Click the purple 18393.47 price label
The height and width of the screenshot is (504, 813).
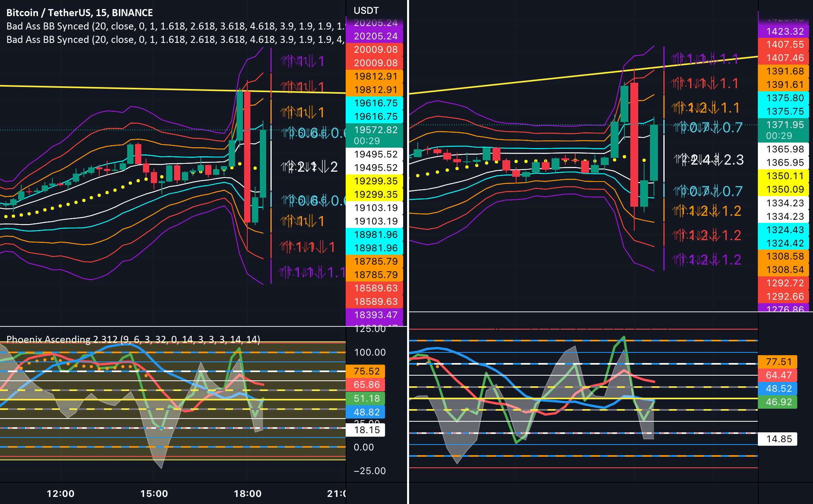pos(374,315)
